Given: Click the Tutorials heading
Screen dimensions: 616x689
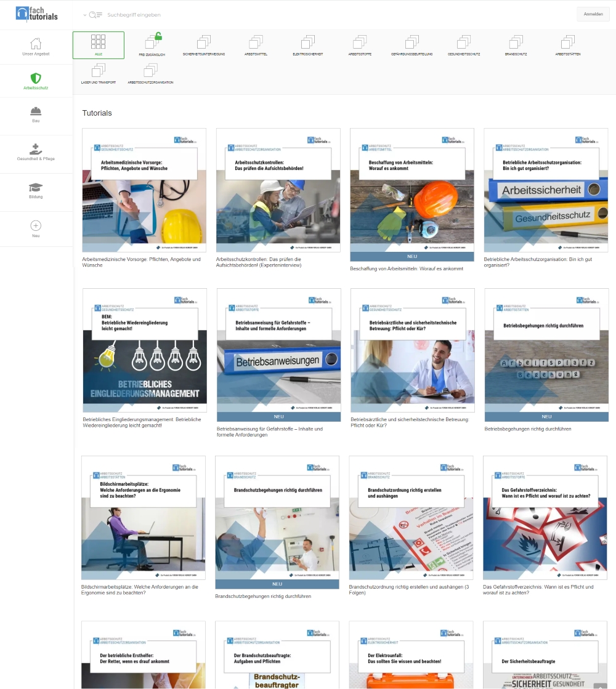Looking at the screenshot, I should pyautogui.click(x=97, y=113).
